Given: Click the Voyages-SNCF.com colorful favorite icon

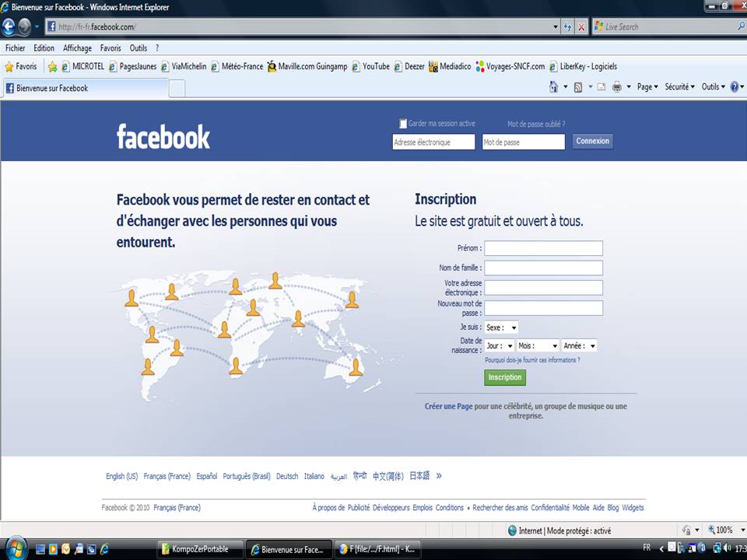Looking at the screenshot, I should (480, 67).
